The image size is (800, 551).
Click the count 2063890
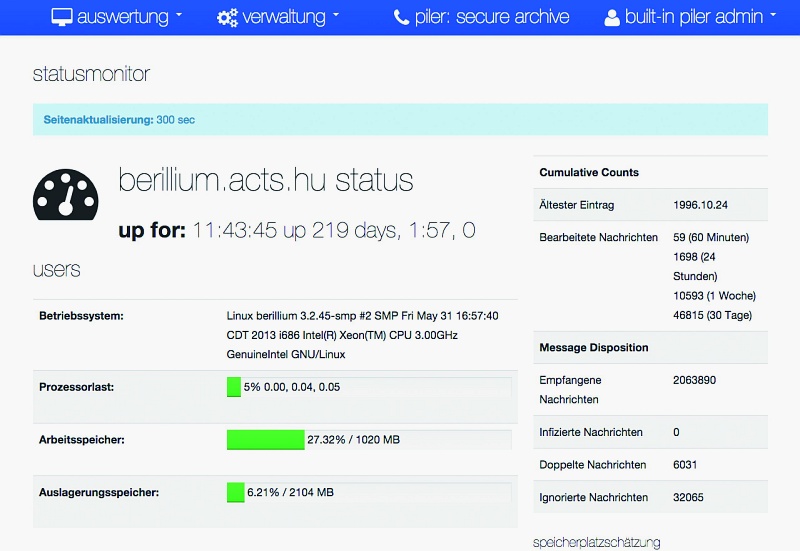694,380
